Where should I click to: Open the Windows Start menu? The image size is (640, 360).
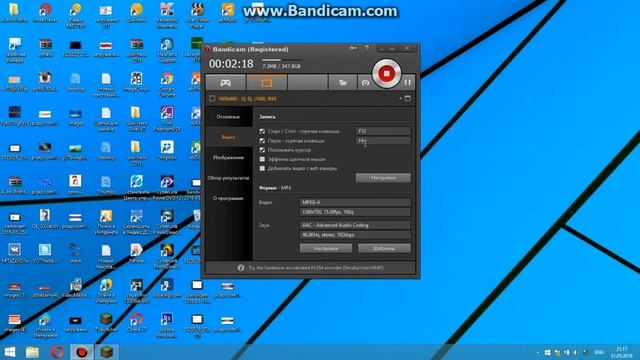click(10, 352)
